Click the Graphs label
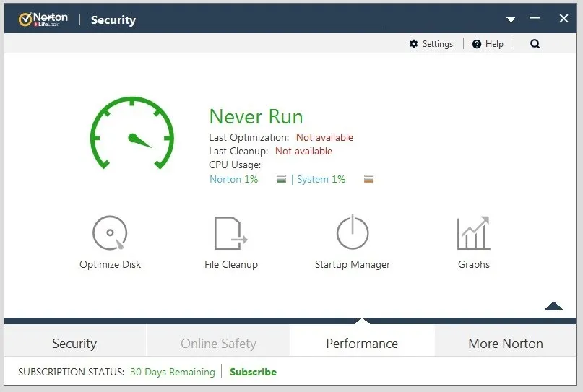This screenshot has width=583, height=392. [x=474, y=264]
